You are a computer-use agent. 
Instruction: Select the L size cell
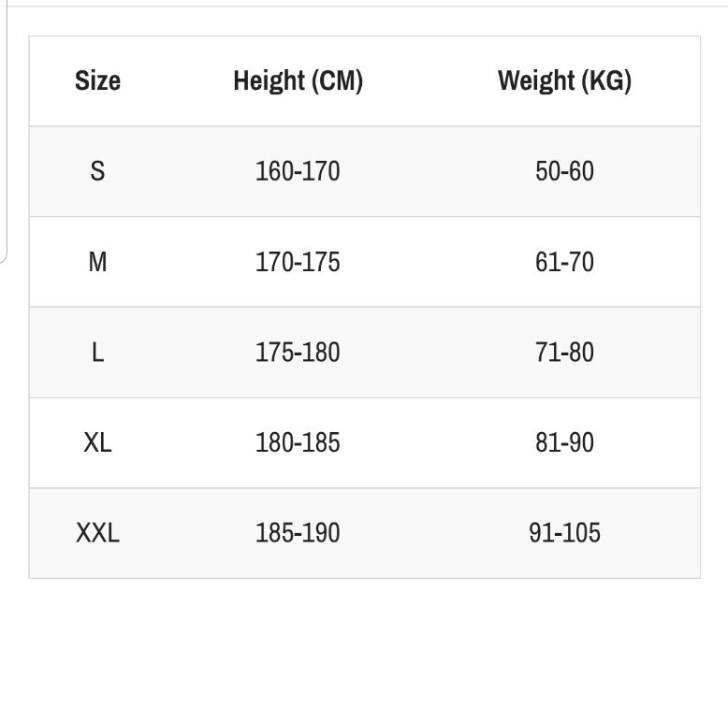point(97,353)
